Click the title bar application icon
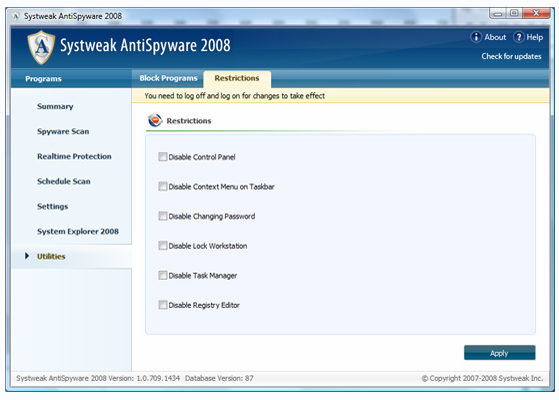 16,16
